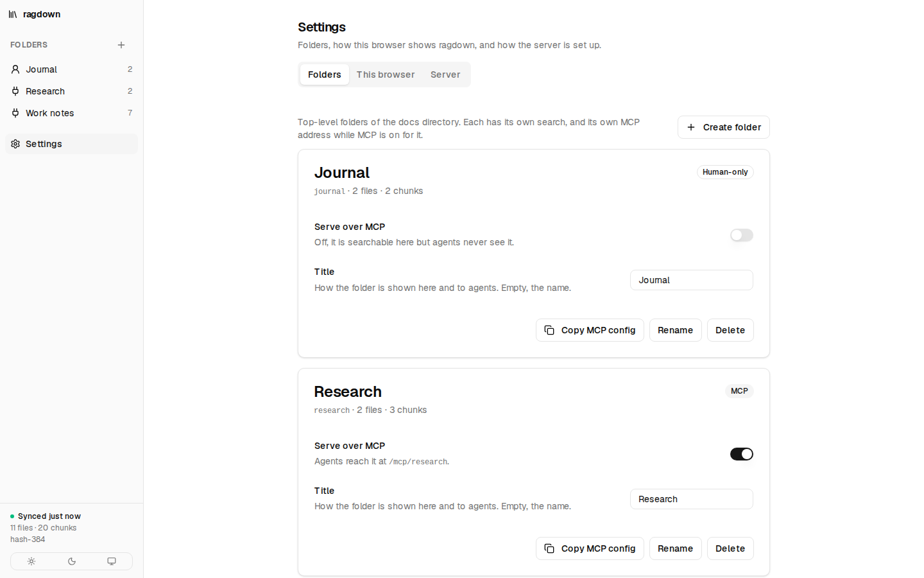Select Settings in the sidebar
Viewport: 924px width, 578px height.
tap(71, 144)
